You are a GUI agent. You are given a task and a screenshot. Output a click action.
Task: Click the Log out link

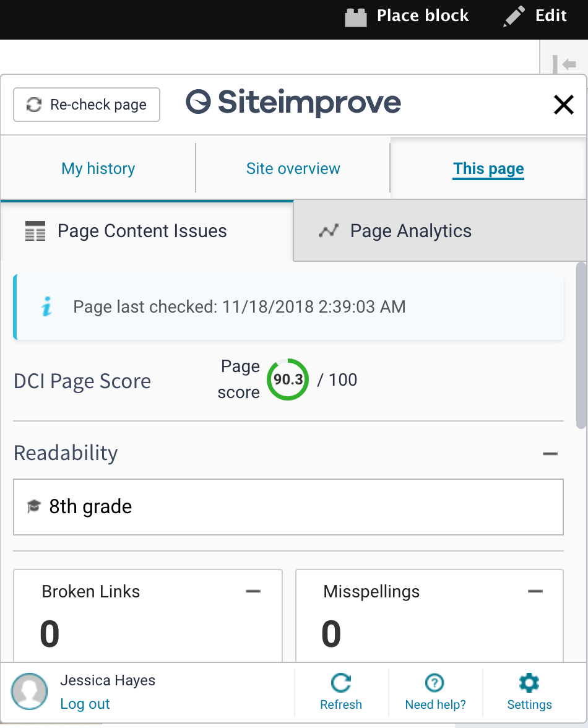pos(85,704)
